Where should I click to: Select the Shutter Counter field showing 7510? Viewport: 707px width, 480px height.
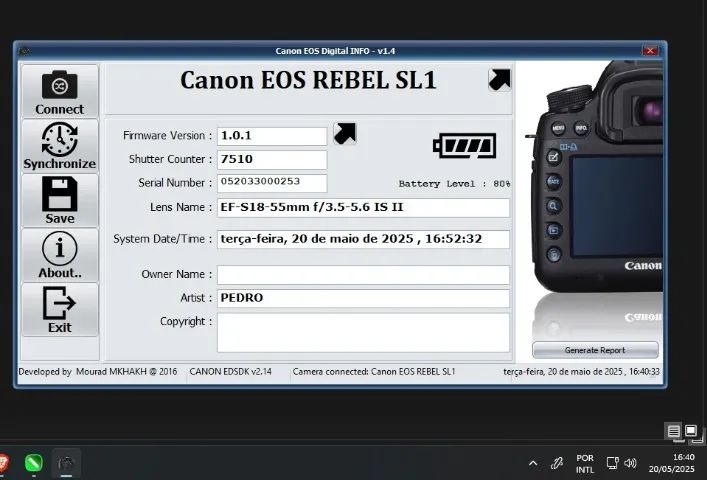pos(272,160)
